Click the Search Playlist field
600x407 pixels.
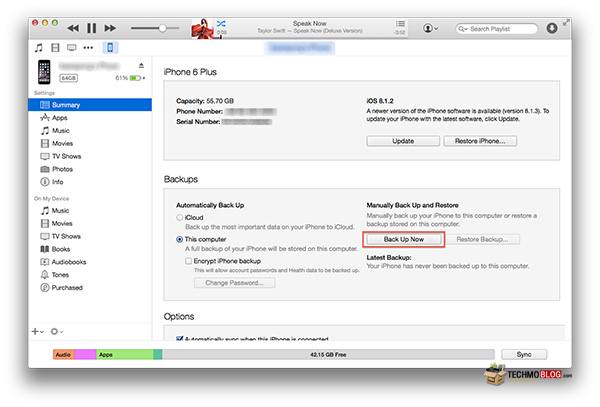pos(497,29)
